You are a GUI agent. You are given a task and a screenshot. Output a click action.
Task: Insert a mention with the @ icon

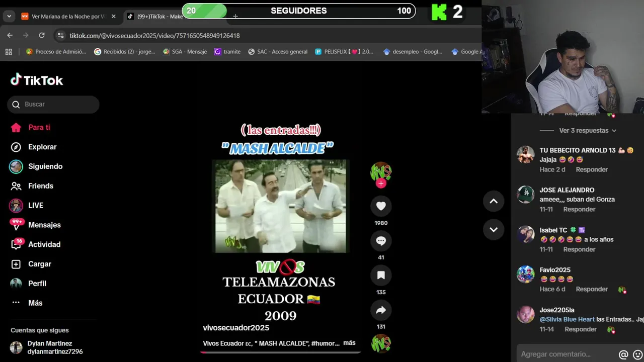click(623, 354)
